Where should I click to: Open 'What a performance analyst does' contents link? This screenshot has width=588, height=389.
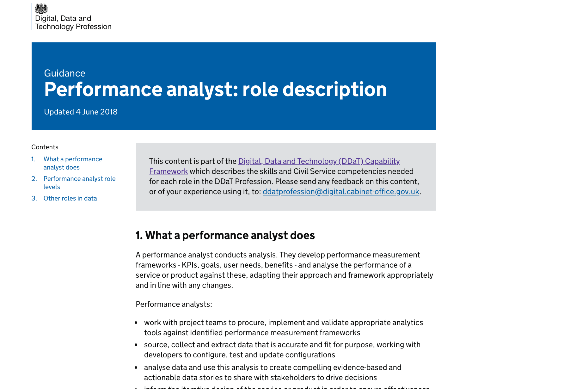point(73,163)
